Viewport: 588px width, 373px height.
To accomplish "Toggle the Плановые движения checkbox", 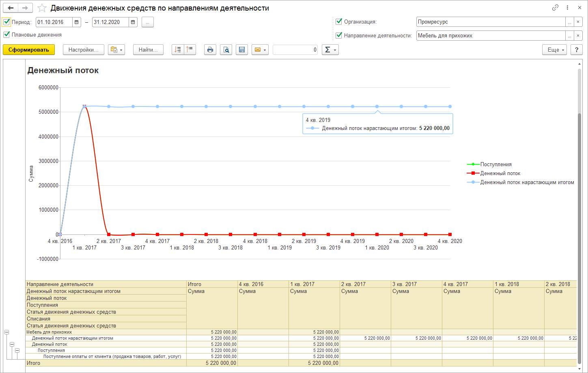I will 6,35.
